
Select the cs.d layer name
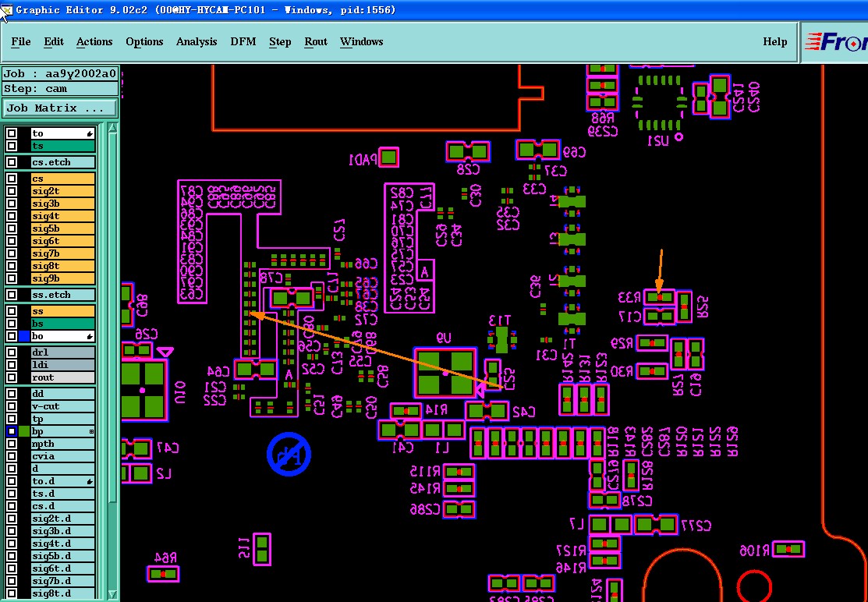click(63, 506)
